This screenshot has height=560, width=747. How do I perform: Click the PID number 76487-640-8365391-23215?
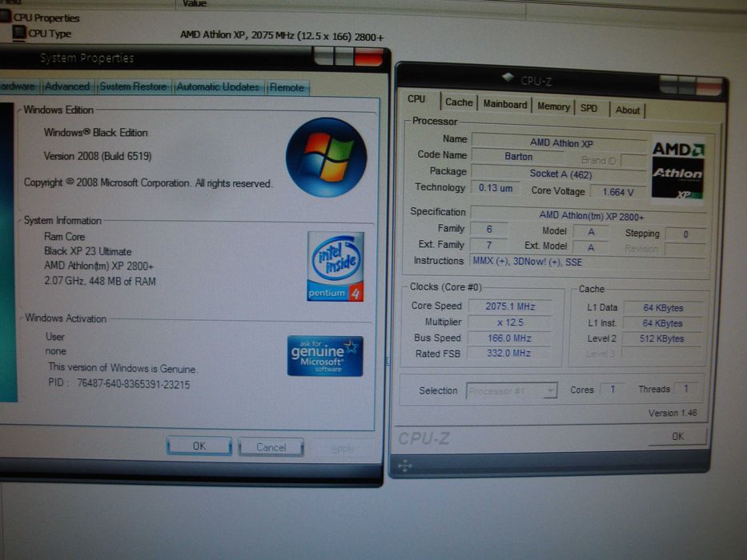(134, 384)
